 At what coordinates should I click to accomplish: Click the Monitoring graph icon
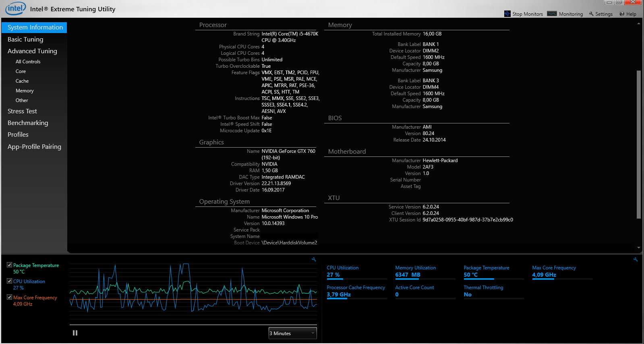(552, 14)
